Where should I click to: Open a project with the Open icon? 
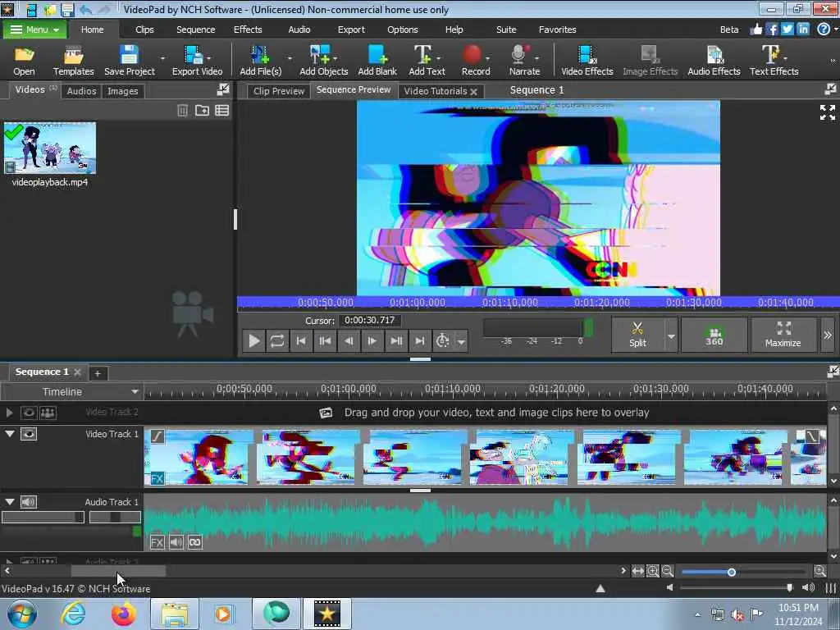tap(24, 61)
